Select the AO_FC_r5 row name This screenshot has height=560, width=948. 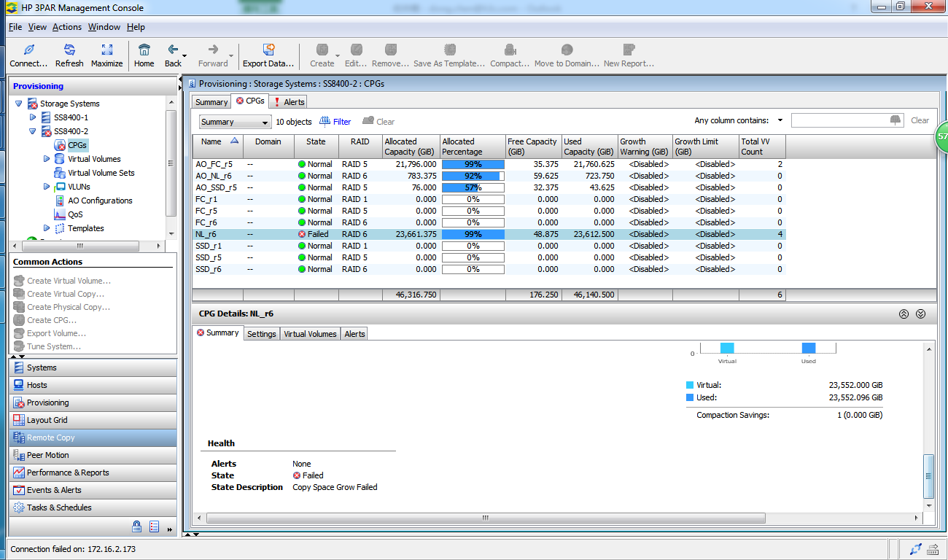click(x=214, y=164)
